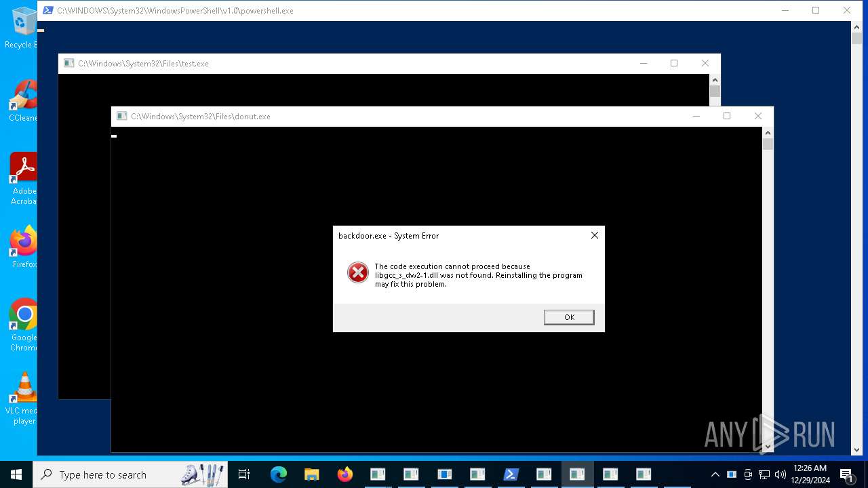Screen dimensions: 868x488
Task: Click the highlighted active console taskbar button
Action: click(577, 474)
